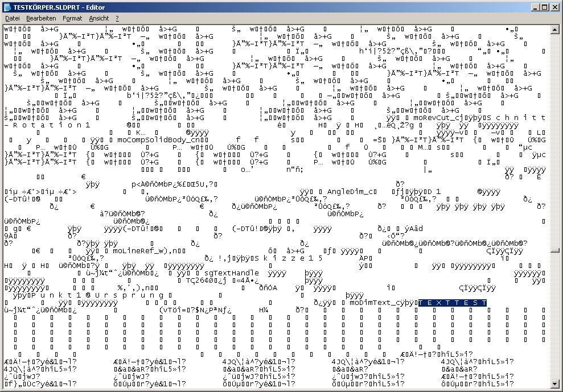Click the spaced text Rotation1
The image size is (563, 392).
coord(51,125)
